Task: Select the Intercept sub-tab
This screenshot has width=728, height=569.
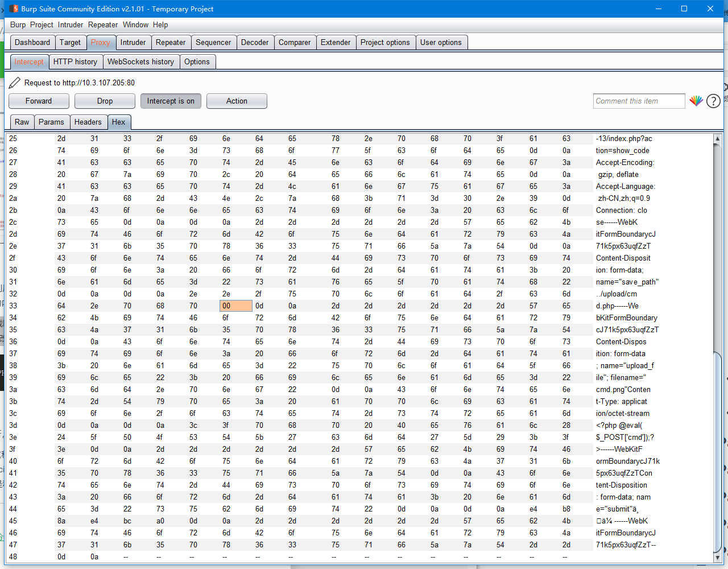Action: coord(29,61)
